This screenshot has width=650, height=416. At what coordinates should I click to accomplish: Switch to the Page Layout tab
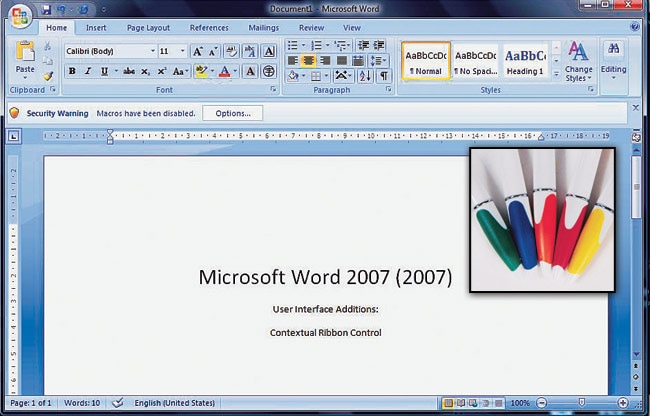pyautogui.click(x=146, y=28)
